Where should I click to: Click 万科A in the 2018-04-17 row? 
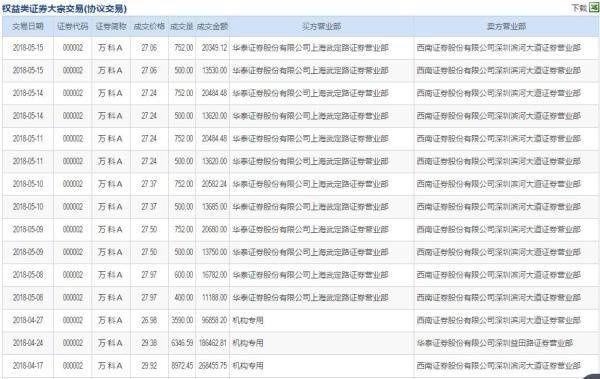coord(110,366)
